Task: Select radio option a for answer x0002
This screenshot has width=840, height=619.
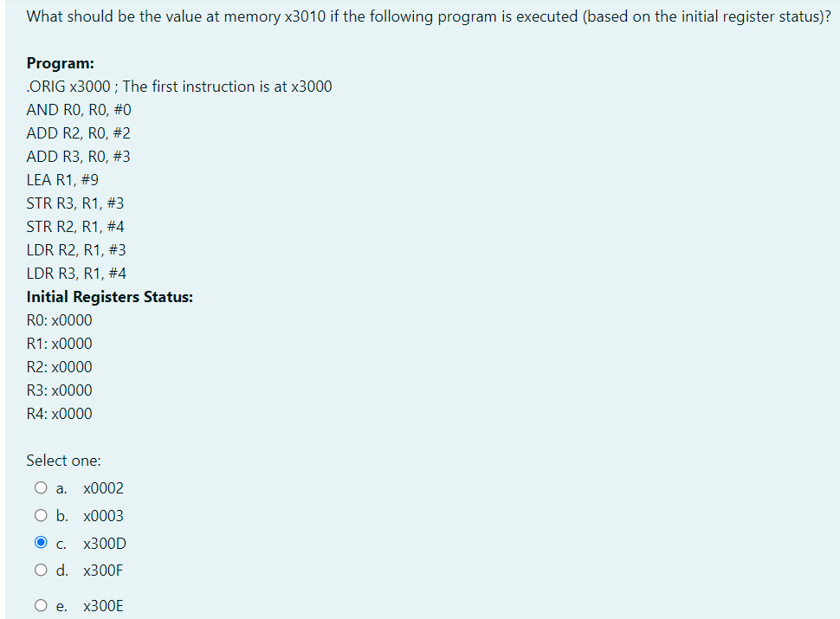Action: (41, 487)
